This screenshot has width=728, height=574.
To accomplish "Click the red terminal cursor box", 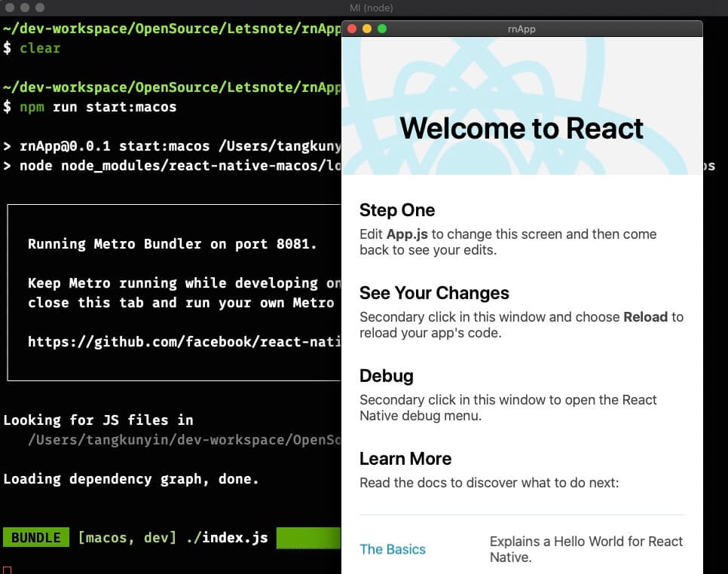I will click(8, 569).
